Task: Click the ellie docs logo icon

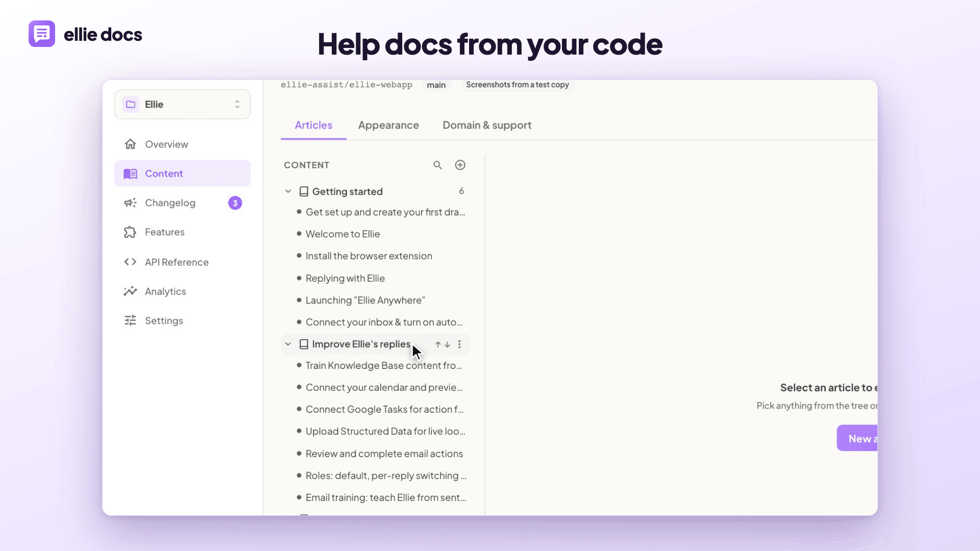Action: point(42,34)
